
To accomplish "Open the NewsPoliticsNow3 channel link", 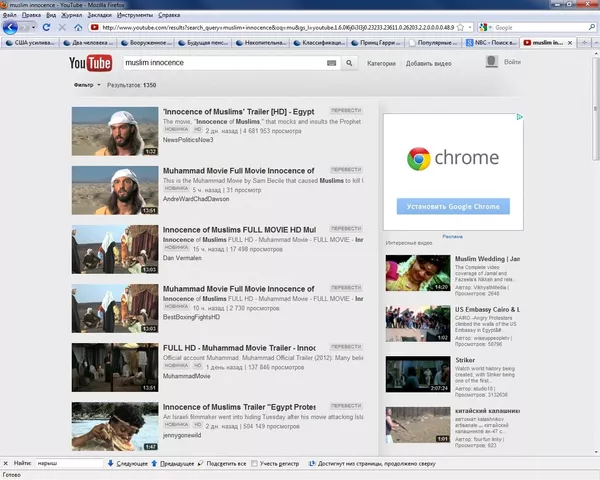I will tap(188, 140).
